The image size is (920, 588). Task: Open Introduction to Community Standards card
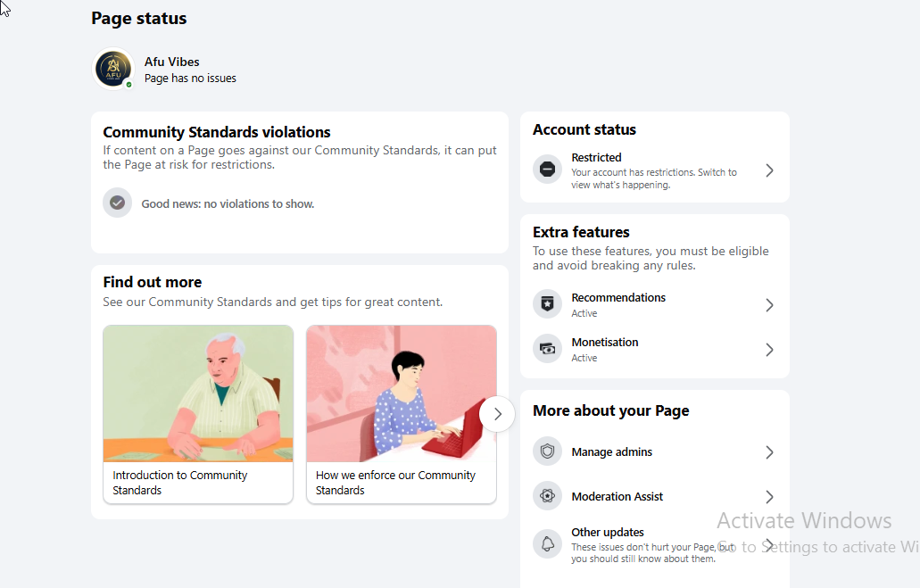[198, 414]
